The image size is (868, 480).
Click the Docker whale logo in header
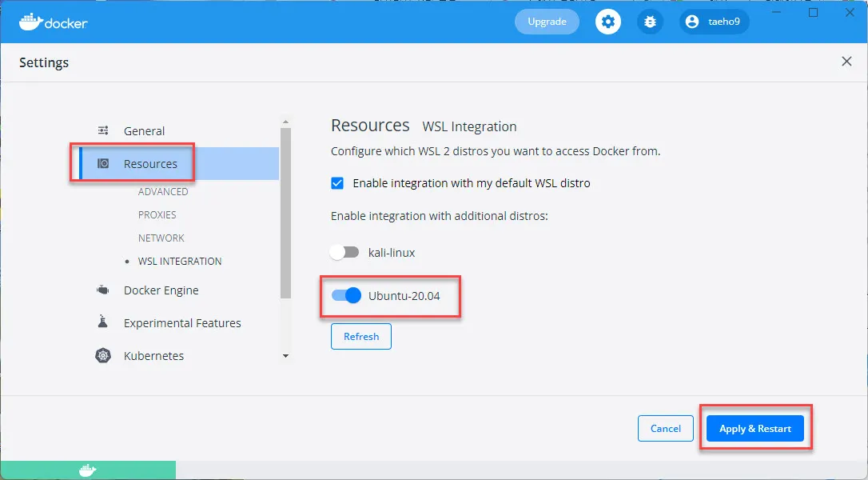30,22
